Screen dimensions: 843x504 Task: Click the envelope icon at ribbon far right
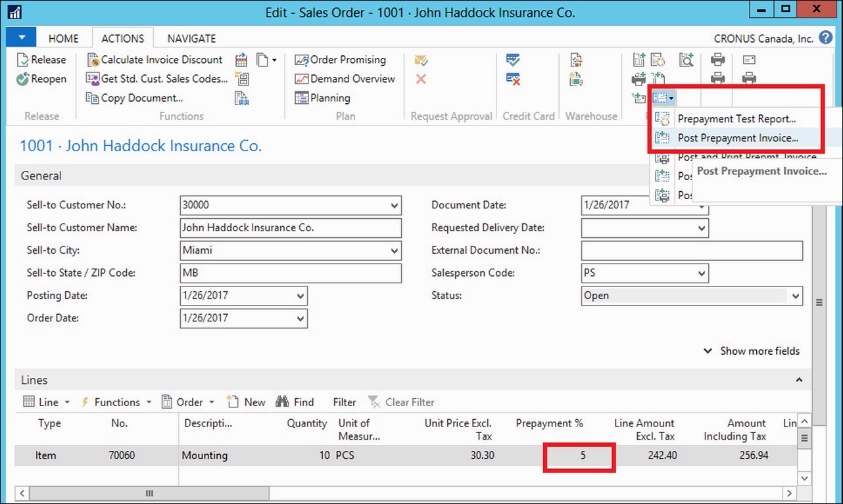point(749,60)
